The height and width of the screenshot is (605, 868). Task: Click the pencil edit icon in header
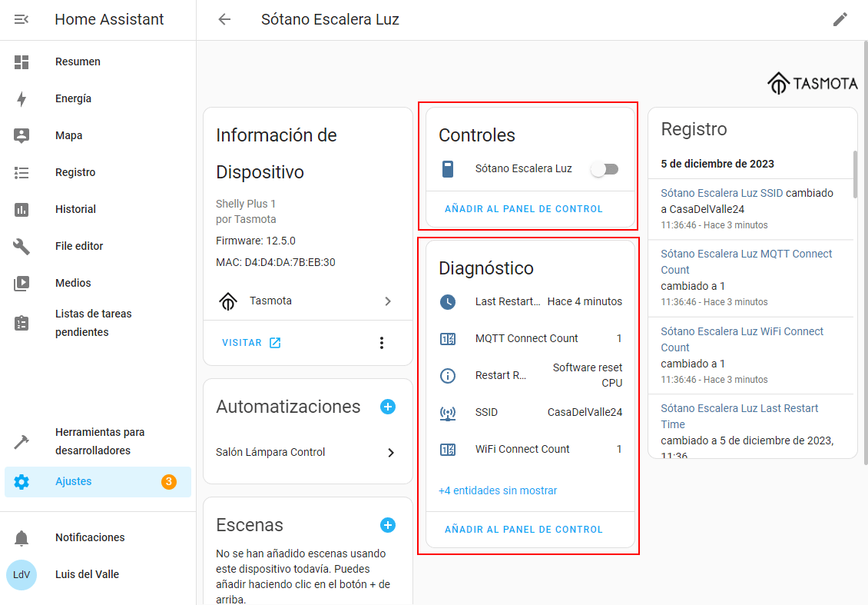[x=840, y=19]
